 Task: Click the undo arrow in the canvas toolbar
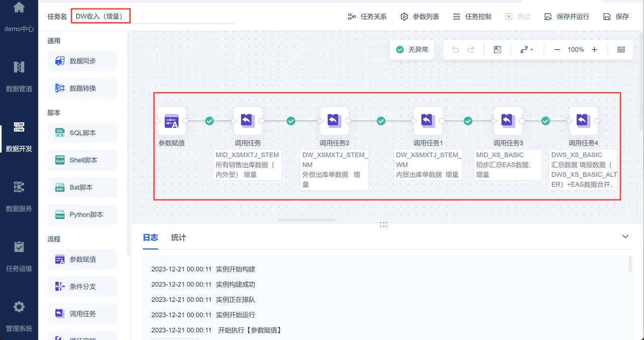click(455, 50)
